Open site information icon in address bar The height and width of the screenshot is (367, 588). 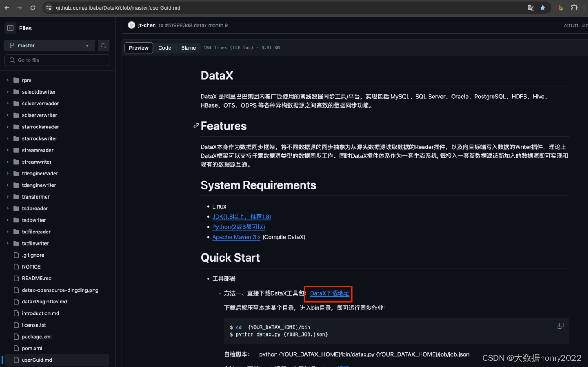48,8
